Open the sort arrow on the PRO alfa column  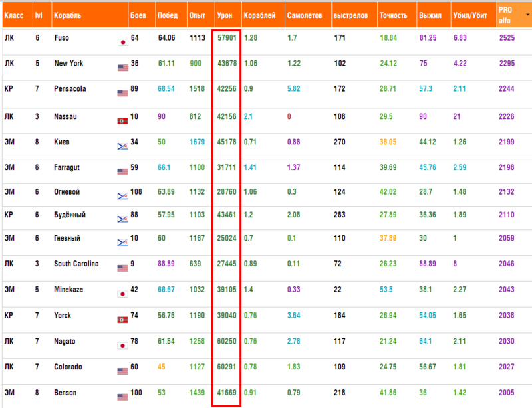pyautogui.click(x=527, y=15)
